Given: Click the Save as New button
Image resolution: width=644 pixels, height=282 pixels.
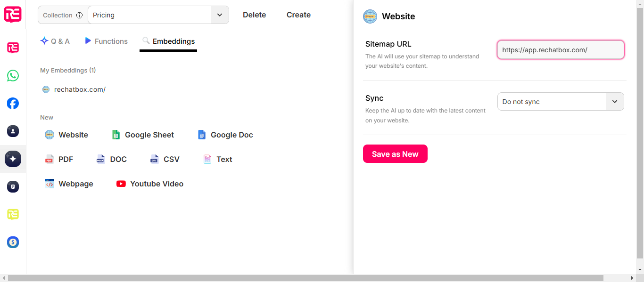Looking at the screenshot, I should (395, 154).
